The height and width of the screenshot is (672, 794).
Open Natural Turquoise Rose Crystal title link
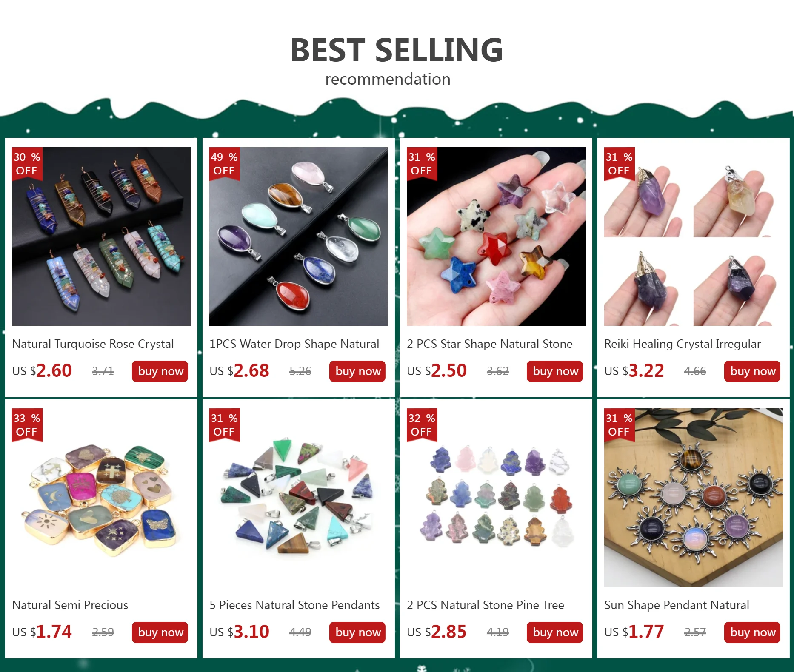tap(93, 344)
